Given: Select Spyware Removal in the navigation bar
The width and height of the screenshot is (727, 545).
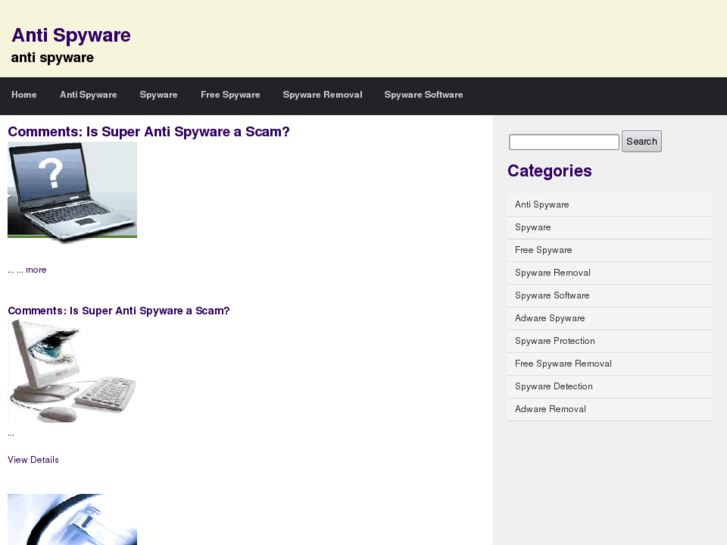Looking at the screenshot, I should 322,95.
